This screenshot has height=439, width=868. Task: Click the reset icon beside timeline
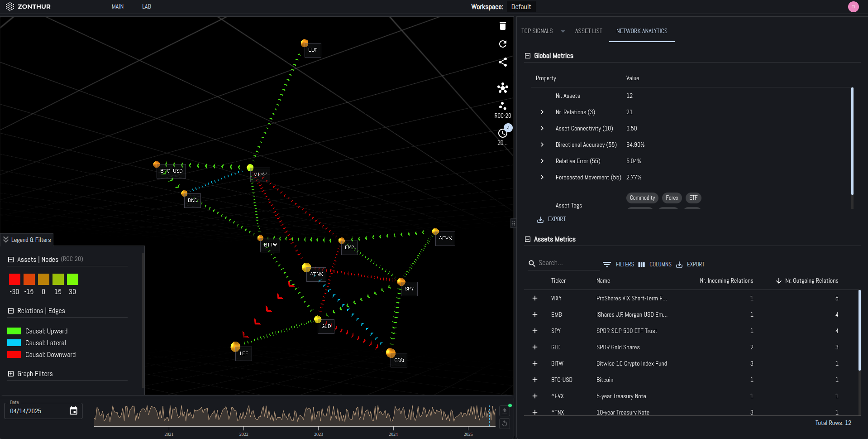click(x=505, y=424)
